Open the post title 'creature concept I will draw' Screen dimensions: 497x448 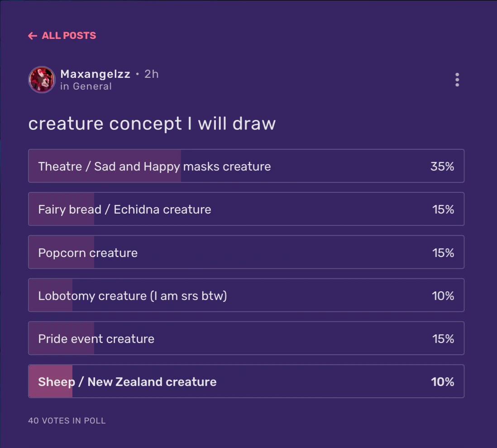pyautogui.click(x=152, y=123)
